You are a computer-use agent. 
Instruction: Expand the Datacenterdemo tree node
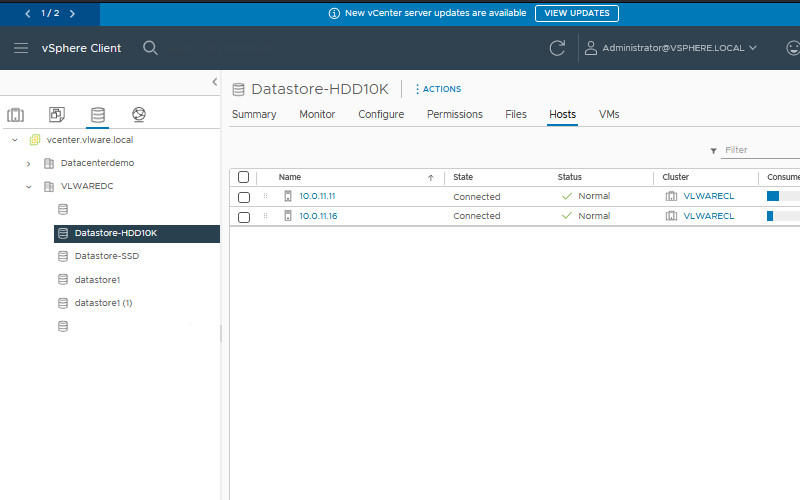[29, 164]
